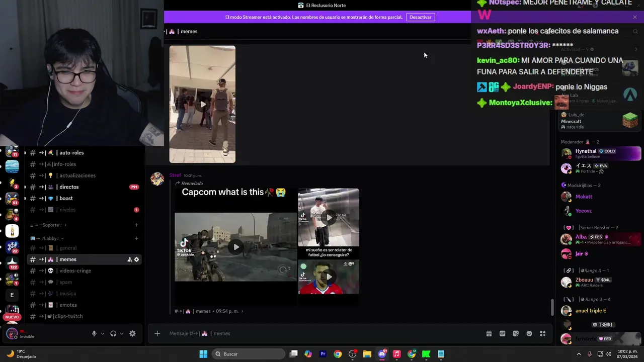Viewport: 644px width, 362px height.
Task: Click the plus attachment button in message box
Action: (x=157, y=333)
